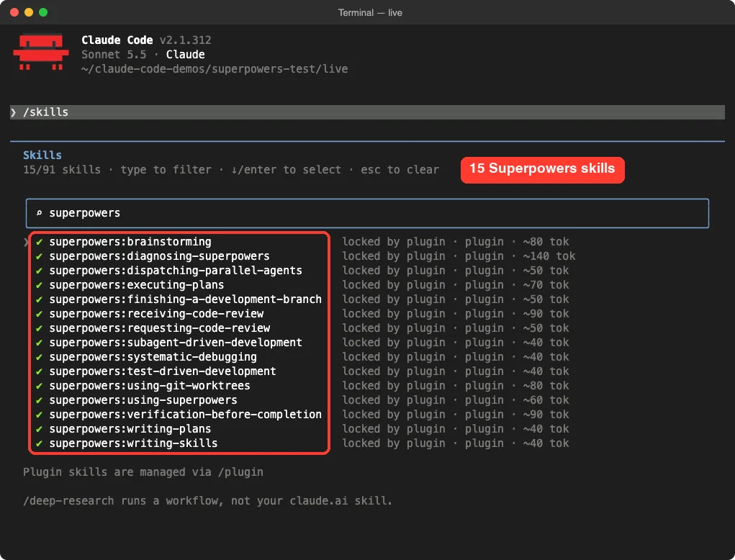The height and width of the screenshot is (560, 735).
Task: Close the Terminal window with red button
Action: (14, 12)
